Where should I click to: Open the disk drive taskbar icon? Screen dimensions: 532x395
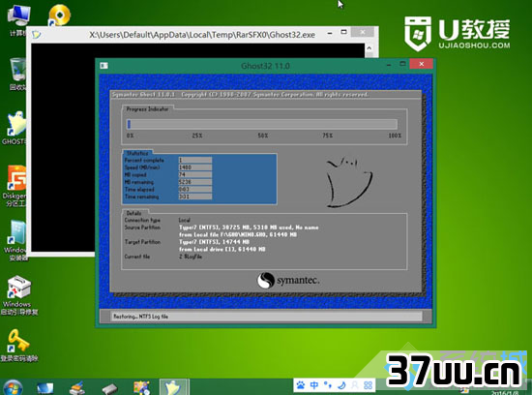point(109,388)
